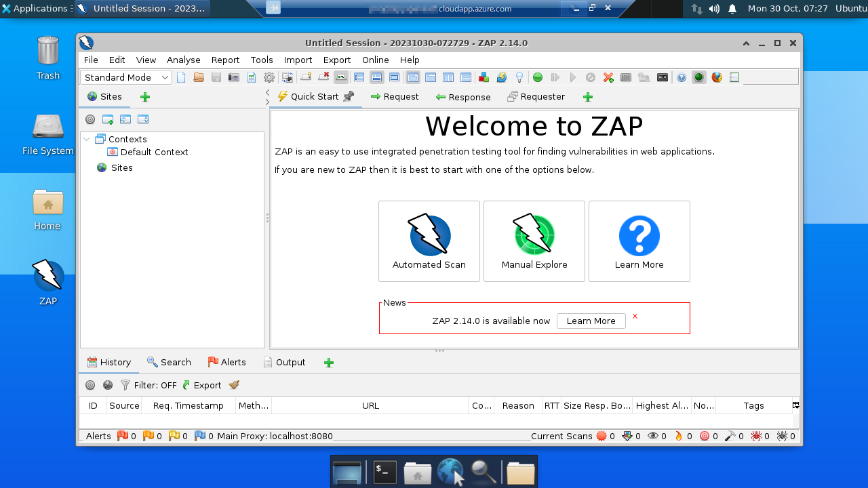This screenshot has height=488, width=868.
Task: Select Default Context tree item
Action: pos(148,152)
